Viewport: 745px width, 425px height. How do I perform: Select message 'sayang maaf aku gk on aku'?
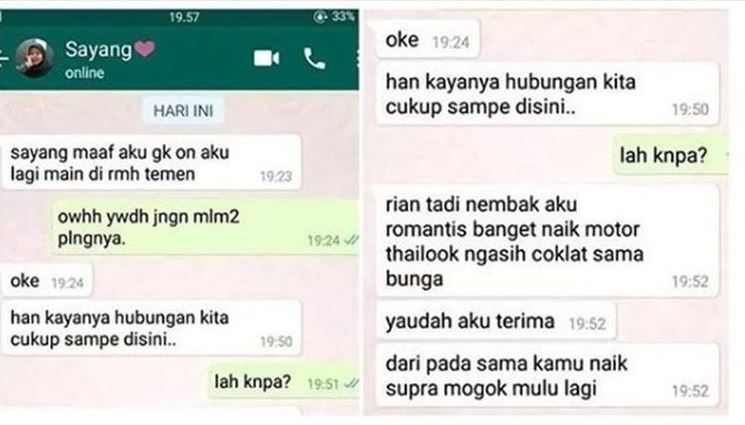pyautogui.click(x=152, y=163)
